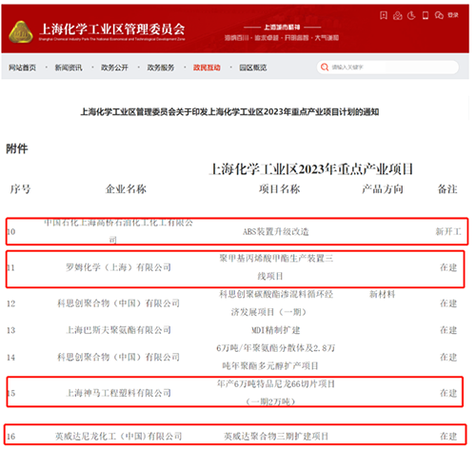
Task: Select 上海神马工程塑料有限公司 company name
Action: (x=118, y=393)
